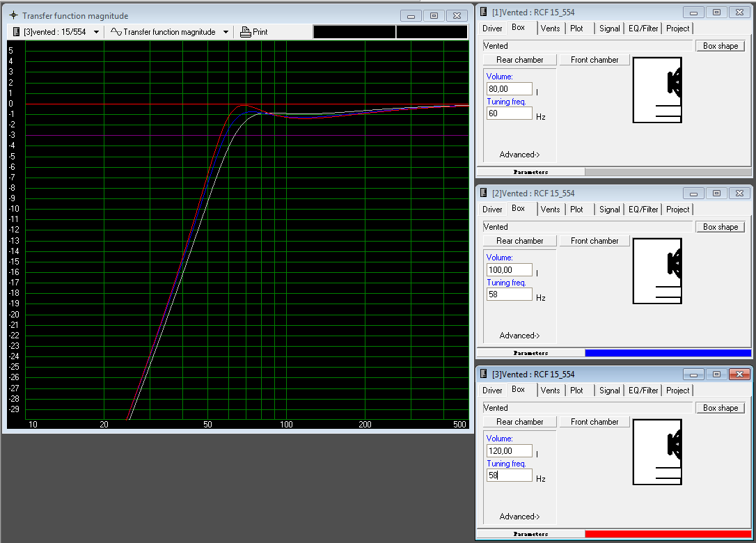Open the project selector dropdown arrow
Viewport: 756px width, 543px height.
pyautogui.click(x=97, y=32)
